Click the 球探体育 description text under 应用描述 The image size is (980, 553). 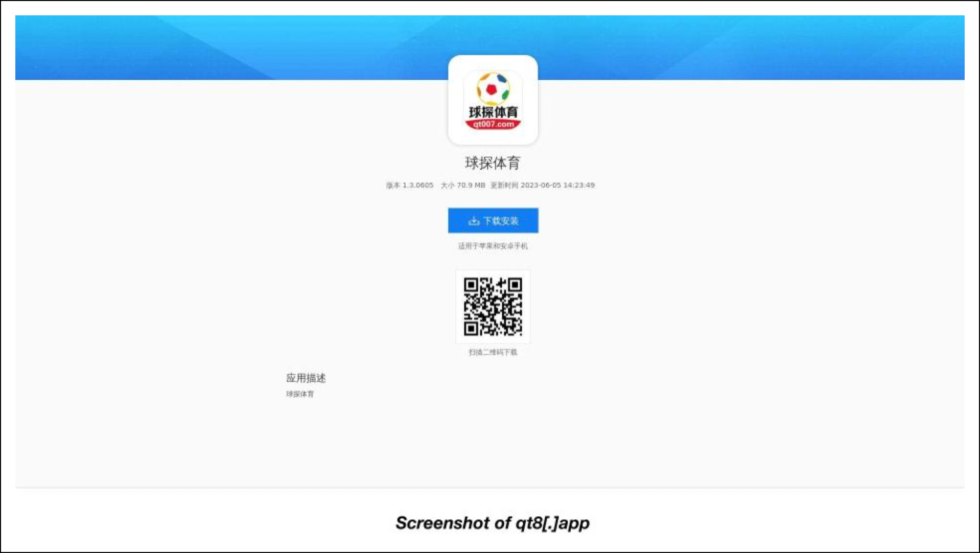click(300, 394)
